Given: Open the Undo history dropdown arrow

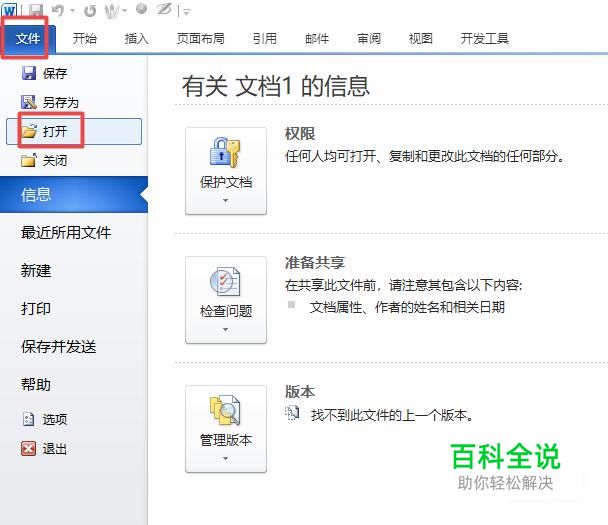Looking at the screenshot, I should pos(72,11).
